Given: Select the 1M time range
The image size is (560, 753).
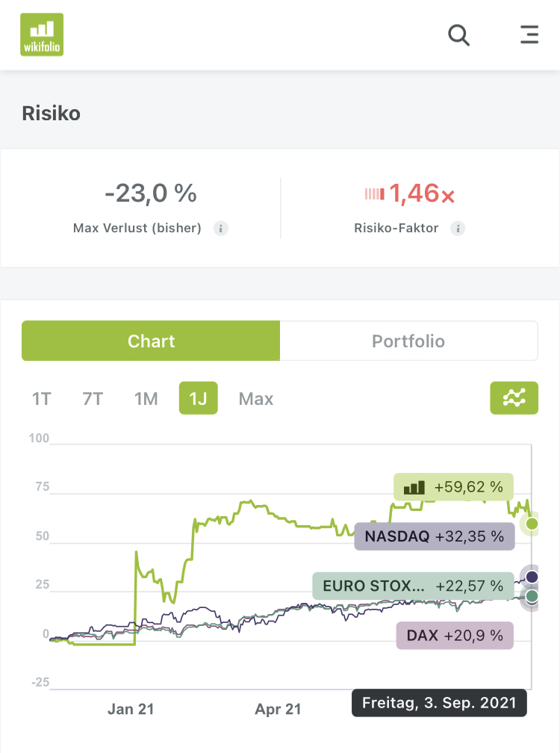Looking at the screenshot, I should pyautogui.click(x=146, y=398).
